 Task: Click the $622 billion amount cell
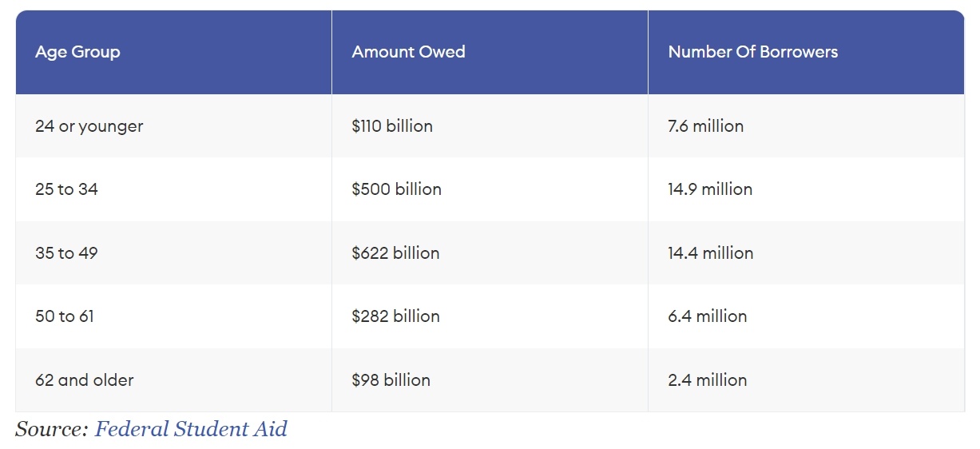[395, 253]
